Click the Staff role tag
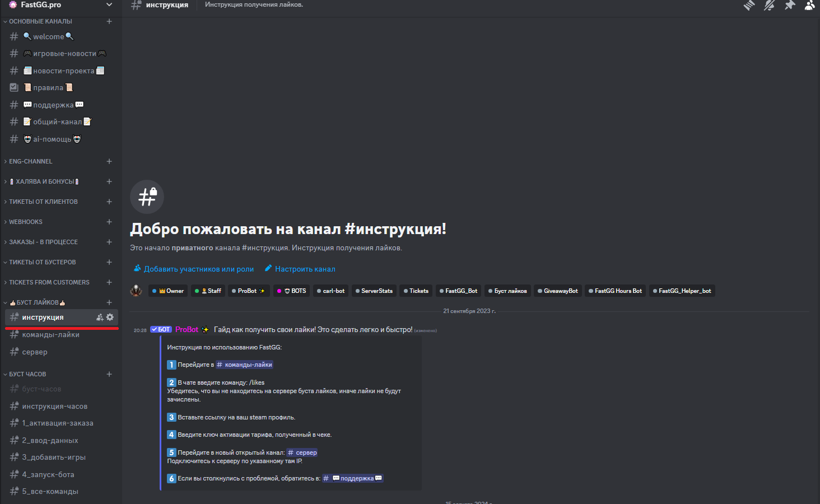 point(208,291)
